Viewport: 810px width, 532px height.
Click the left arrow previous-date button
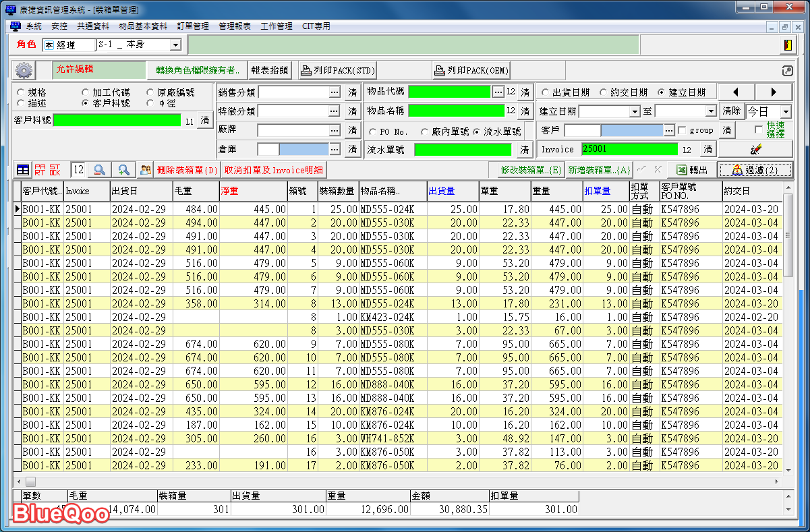[736, 92]
